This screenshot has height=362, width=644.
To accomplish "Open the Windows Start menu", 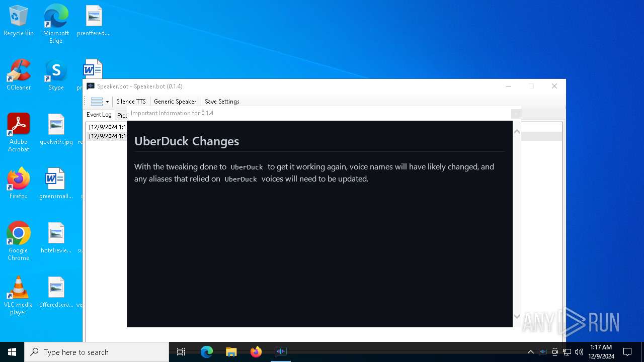I will click(x=12, y=352).
